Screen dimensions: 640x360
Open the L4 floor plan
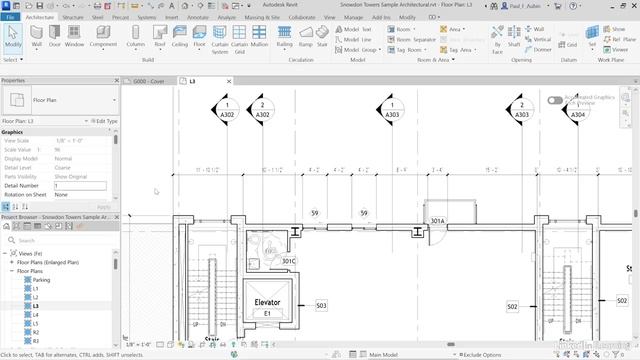(35, 315)
